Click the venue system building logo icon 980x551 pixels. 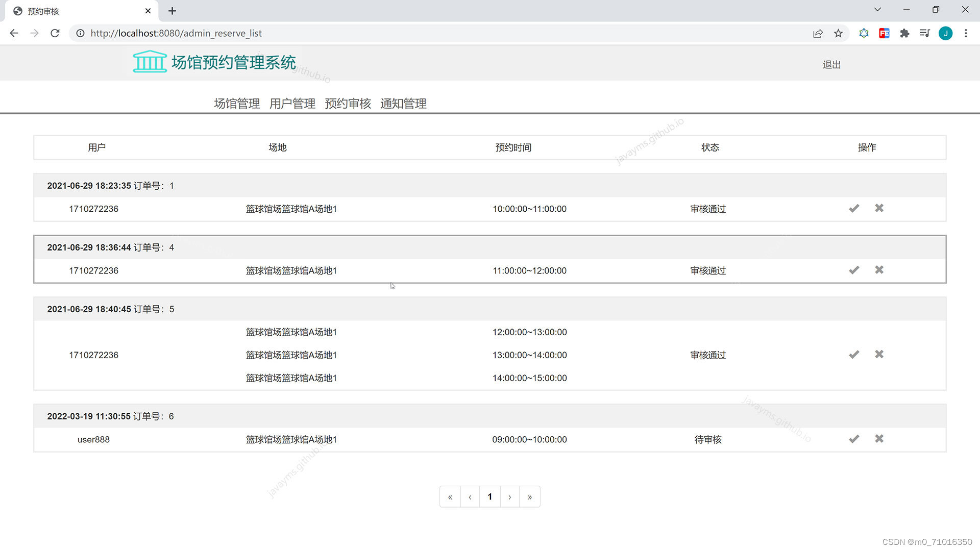(x=150, y=62)
